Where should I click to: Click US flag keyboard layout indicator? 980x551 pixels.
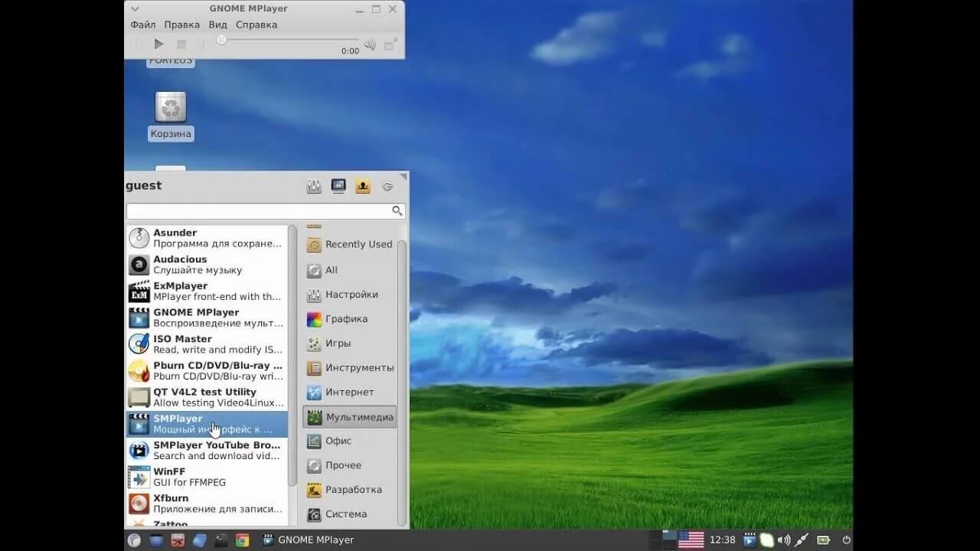coord(691,540)
